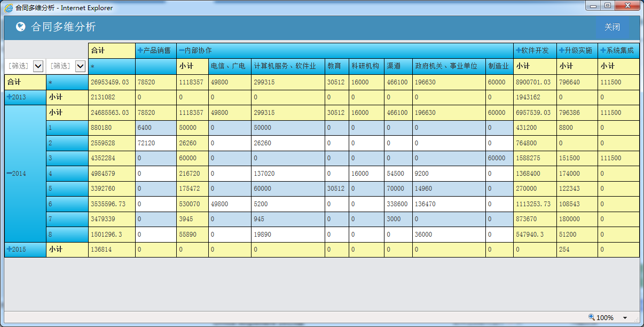Viewport: 644px width, 327px height.
Task: Select cell 530070 in month 6 row
Action: [192, 204]
